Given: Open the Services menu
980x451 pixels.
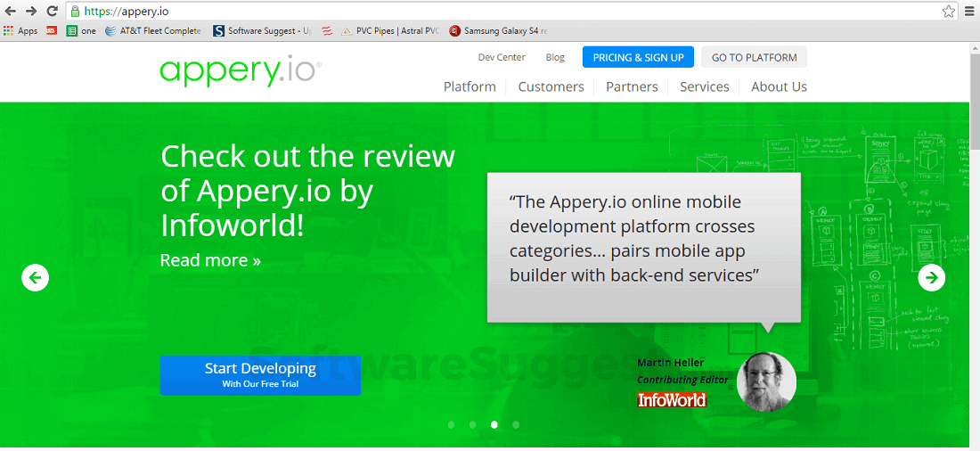Looking at the screenshot, I should (705, 87).
